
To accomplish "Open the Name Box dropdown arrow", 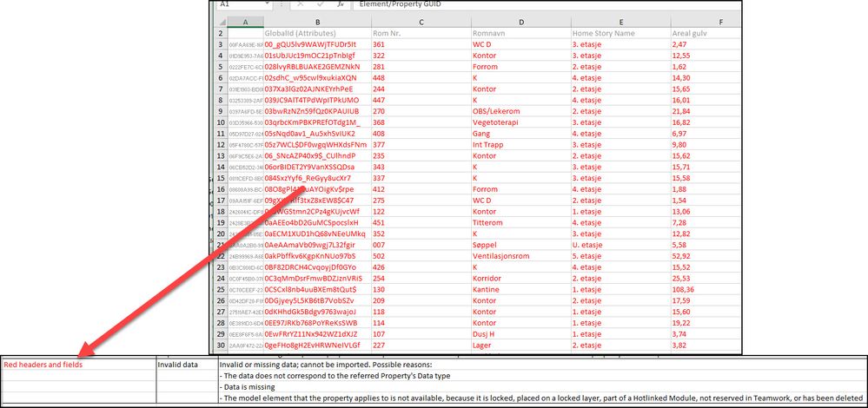I will click(268, 3).
